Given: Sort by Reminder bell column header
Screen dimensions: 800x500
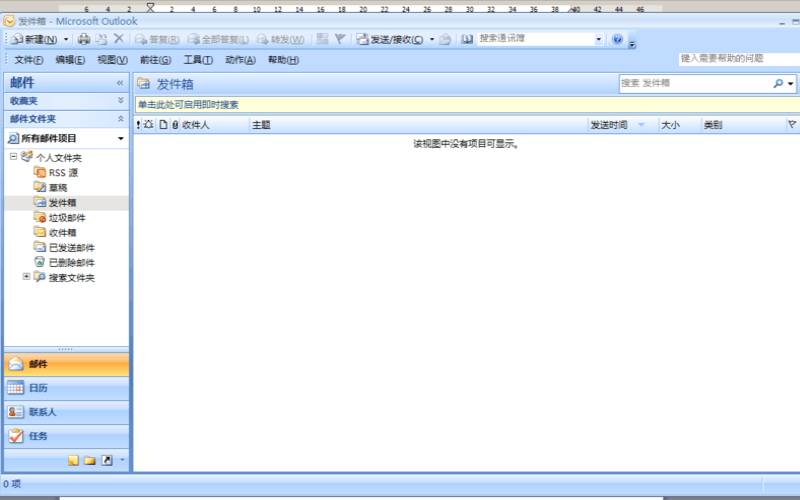Looking at the screenshot, I should (x=148, y=124).
